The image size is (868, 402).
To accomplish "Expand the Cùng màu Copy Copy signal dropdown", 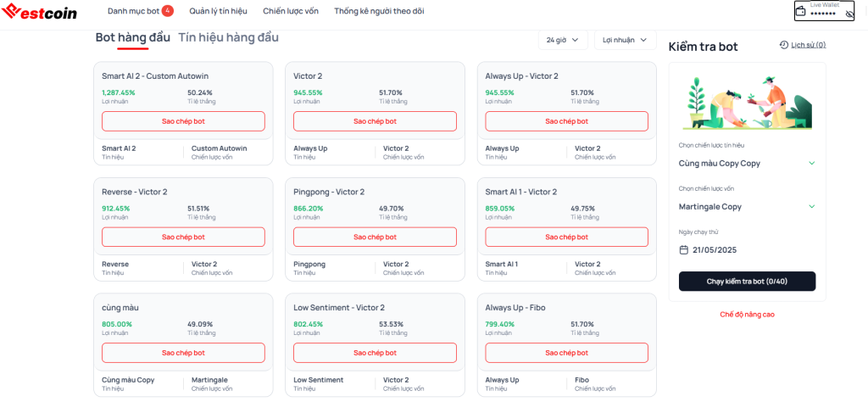I will pos(748,164).
